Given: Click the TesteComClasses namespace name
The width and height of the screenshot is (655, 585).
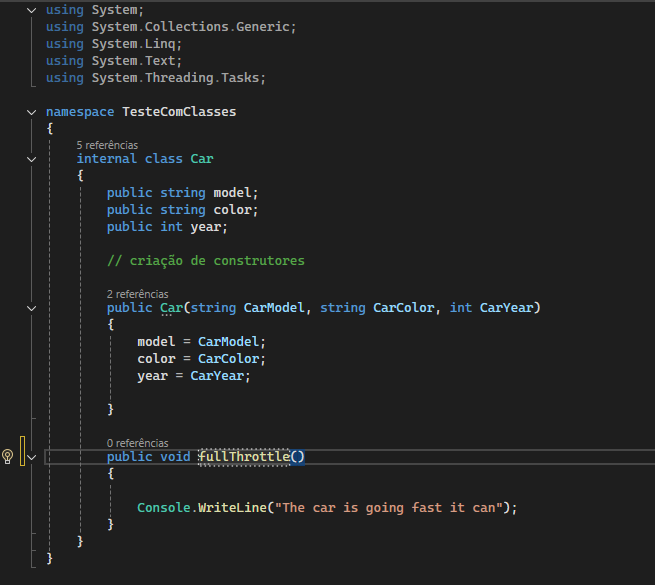Looking at the screenshot, I should click(x=179, y=112).
